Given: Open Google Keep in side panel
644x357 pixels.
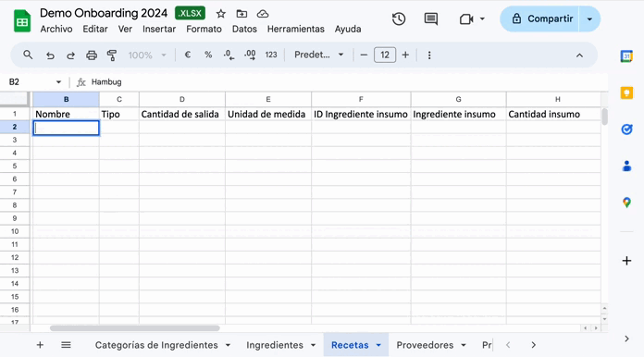Looking at the screenshot, I should [x=626, y=93].
